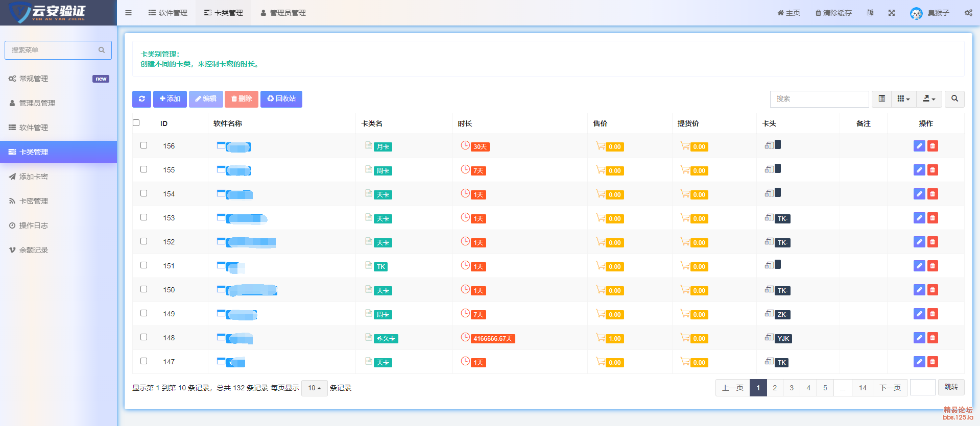Click the fullscreen toggle icon in header
Image resolution: width=980 pixels, height=426 pixels.
click(x=892, y=13)
